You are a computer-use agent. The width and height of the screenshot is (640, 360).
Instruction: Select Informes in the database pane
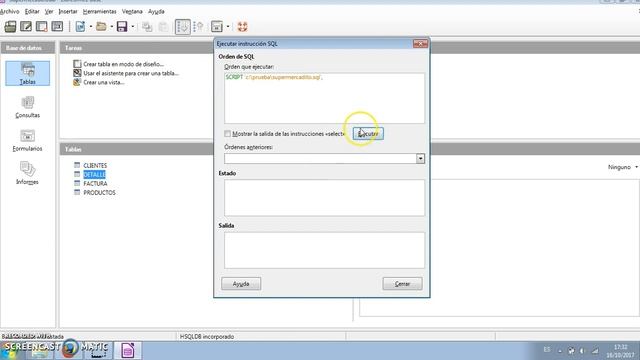(x=27, y=173)
